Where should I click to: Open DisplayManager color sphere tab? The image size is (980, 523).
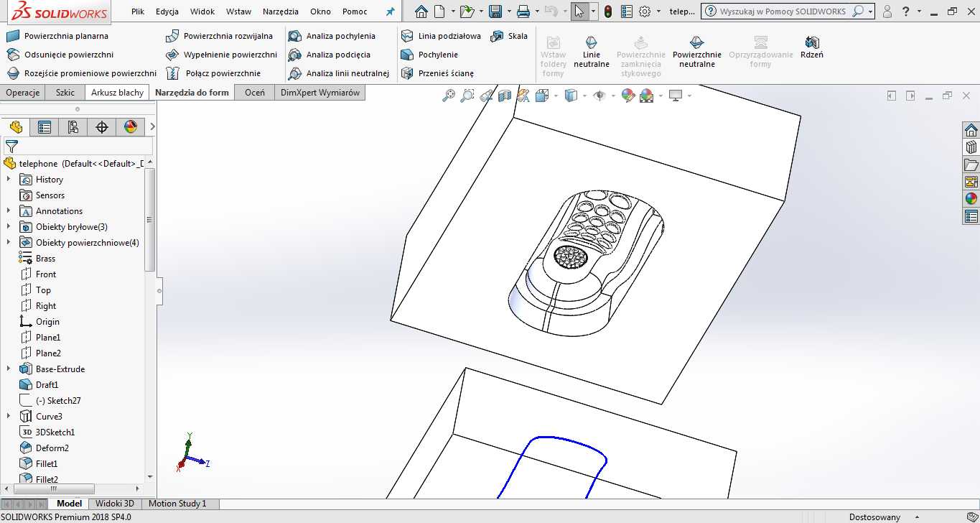[x=131, y=127]
